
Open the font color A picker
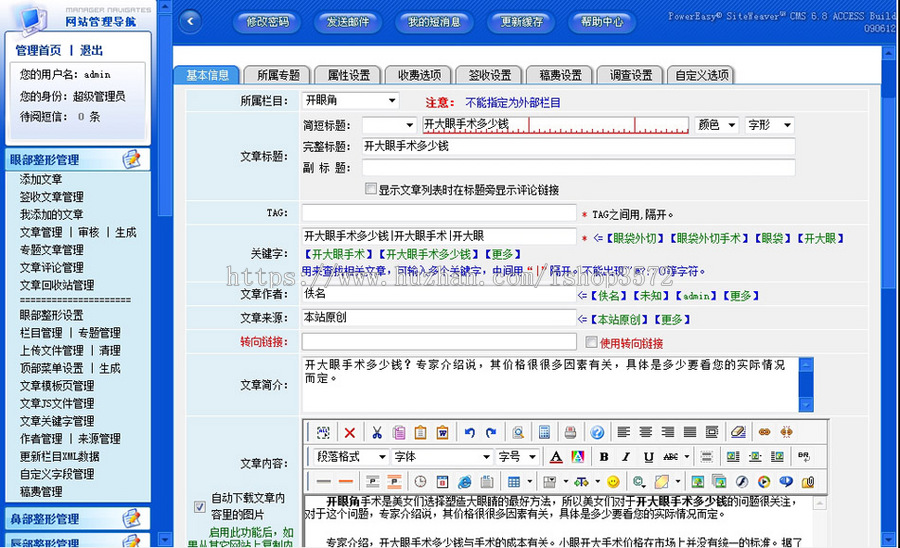coord(556,457)
